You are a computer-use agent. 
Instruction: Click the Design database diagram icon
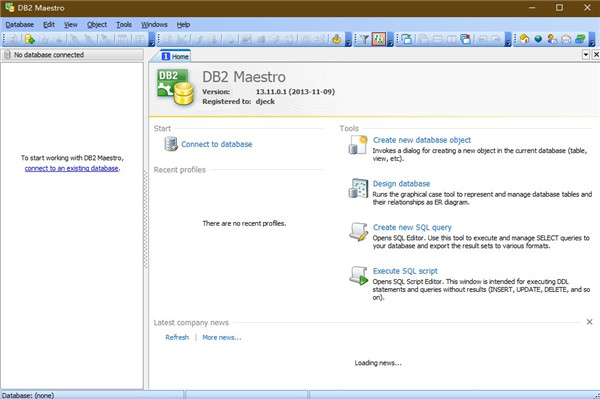pyautogui.click(x=359, y=188)
